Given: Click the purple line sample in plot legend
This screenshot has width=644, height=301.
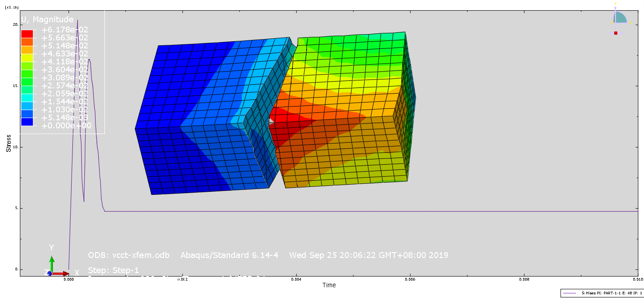Looking at the screenshot, I should 570,293.
